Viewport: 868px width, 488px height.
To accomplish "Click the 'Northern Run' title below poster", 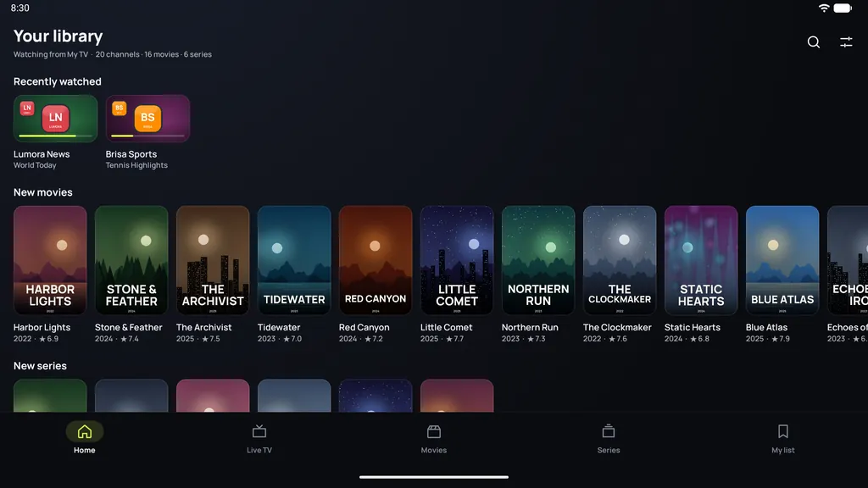I will click(x=530, y=328).
